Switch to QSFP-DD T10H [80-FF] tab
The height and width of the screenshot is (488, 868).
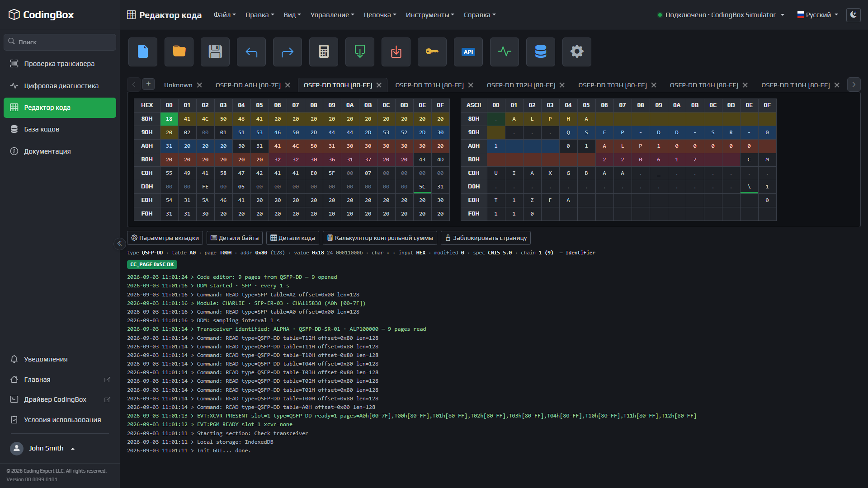click(795, 85)
